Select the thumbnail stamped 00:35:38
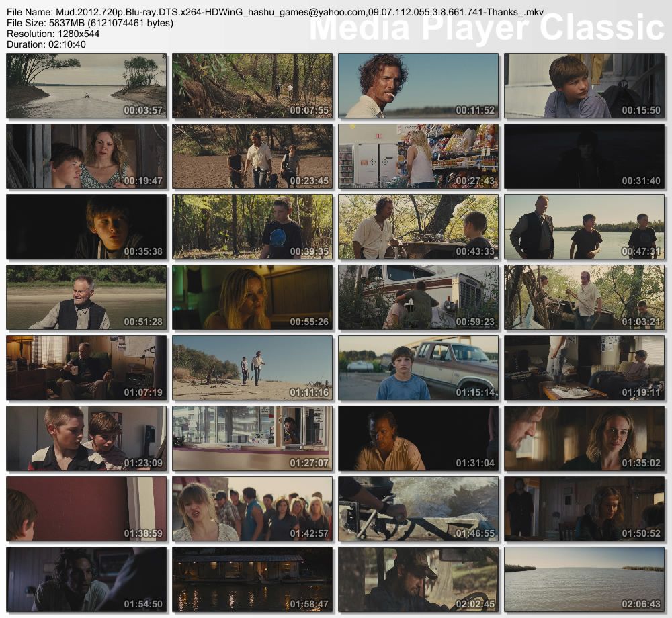Screen dimensions: 672x618 87,227
